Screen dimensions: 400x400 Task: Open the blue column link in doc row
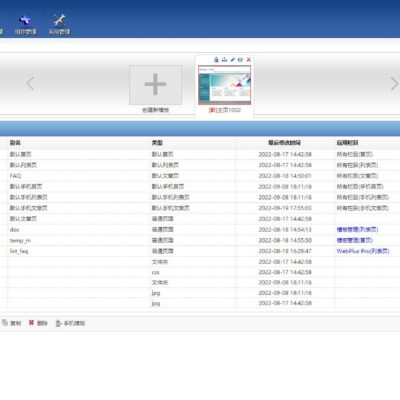(x=357, y=229)
